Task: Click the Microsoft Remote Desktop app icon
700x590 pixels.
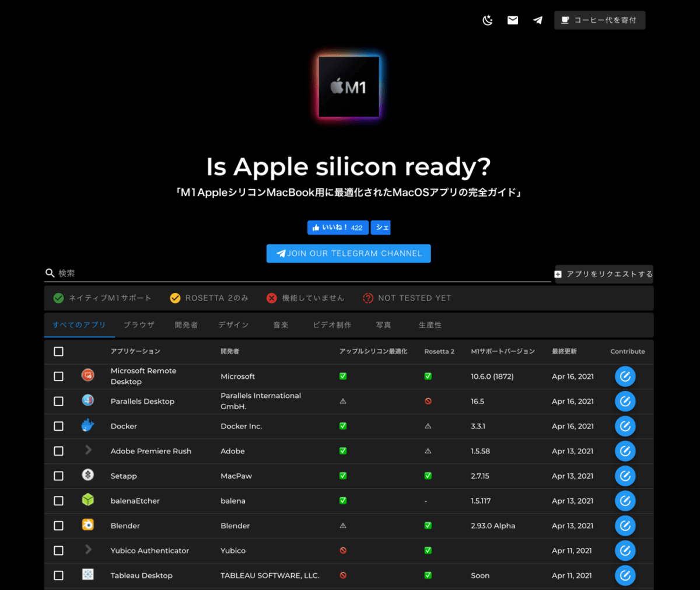Action: (88, 375)
